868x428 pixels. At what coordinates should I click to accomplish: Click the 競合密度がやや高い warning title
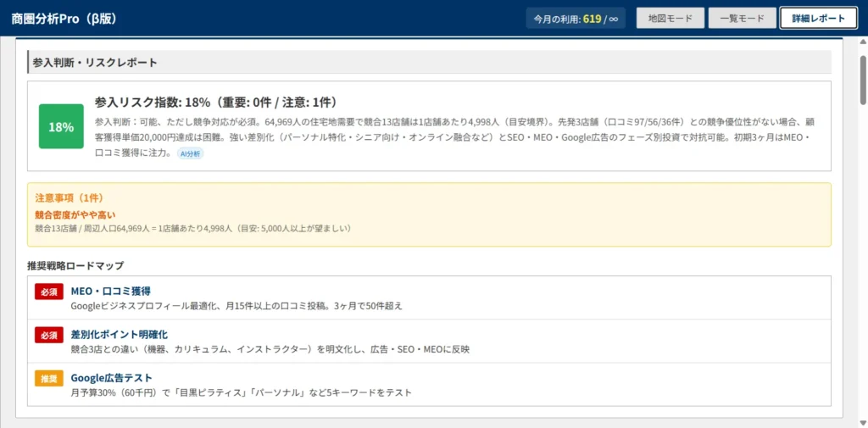[x=75, y=214]
